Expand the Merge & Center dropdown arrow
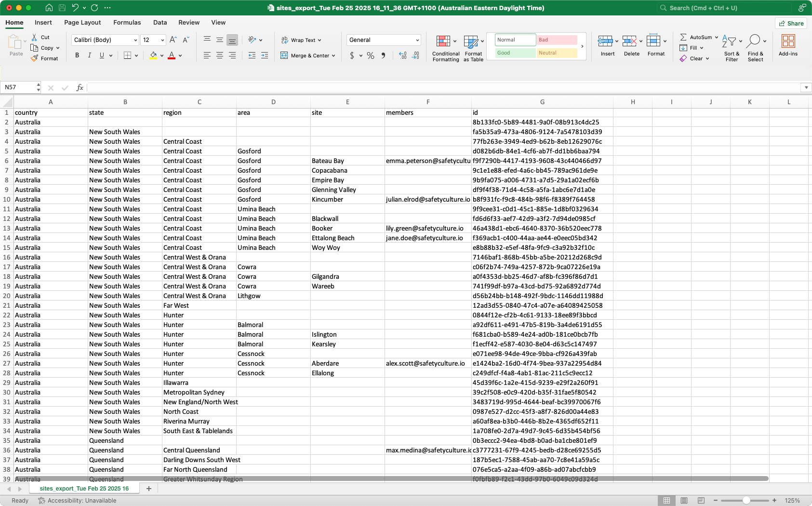 pos(333,55)
